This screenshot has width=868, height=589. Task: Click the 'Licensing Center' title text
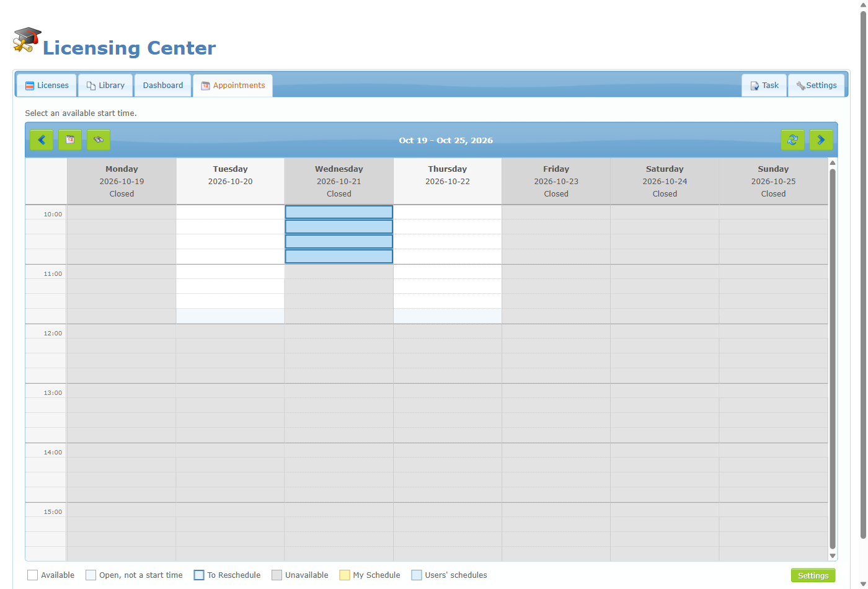pos(129,48)
